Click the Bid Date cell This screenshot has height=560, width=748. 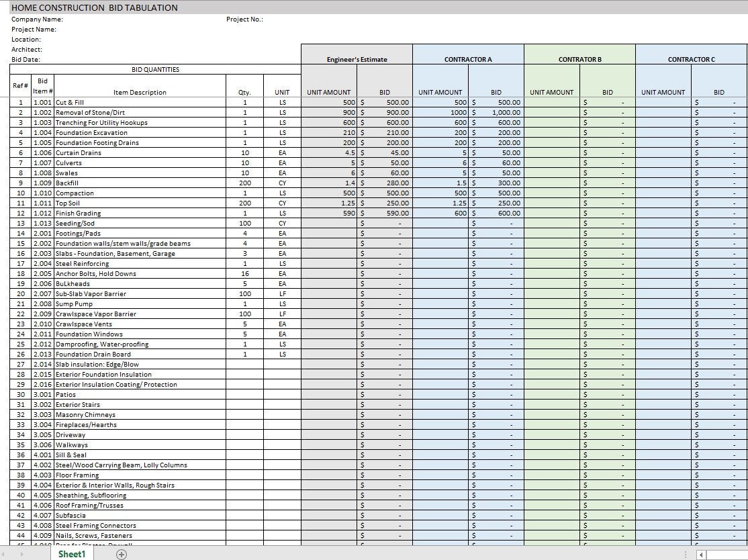[x=25, y=59]
